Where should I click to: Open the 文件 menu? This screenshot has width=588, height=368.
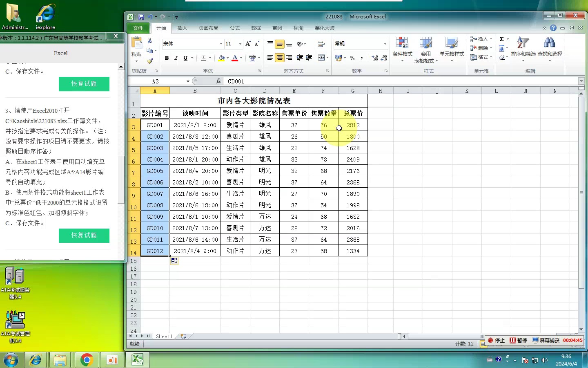click(x=138, y=28)
